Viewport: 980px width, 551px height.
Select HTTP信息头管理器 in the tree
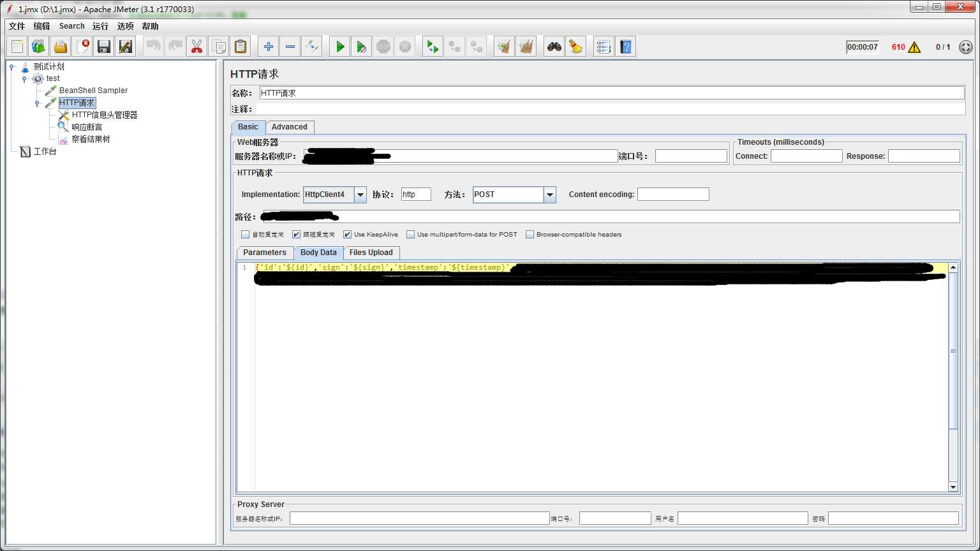[x=105, y=115]
